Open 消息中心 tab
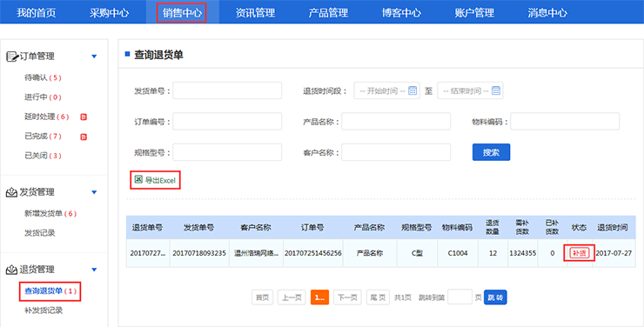This screenshot has width=644, height=327. [x=547, y=12]
